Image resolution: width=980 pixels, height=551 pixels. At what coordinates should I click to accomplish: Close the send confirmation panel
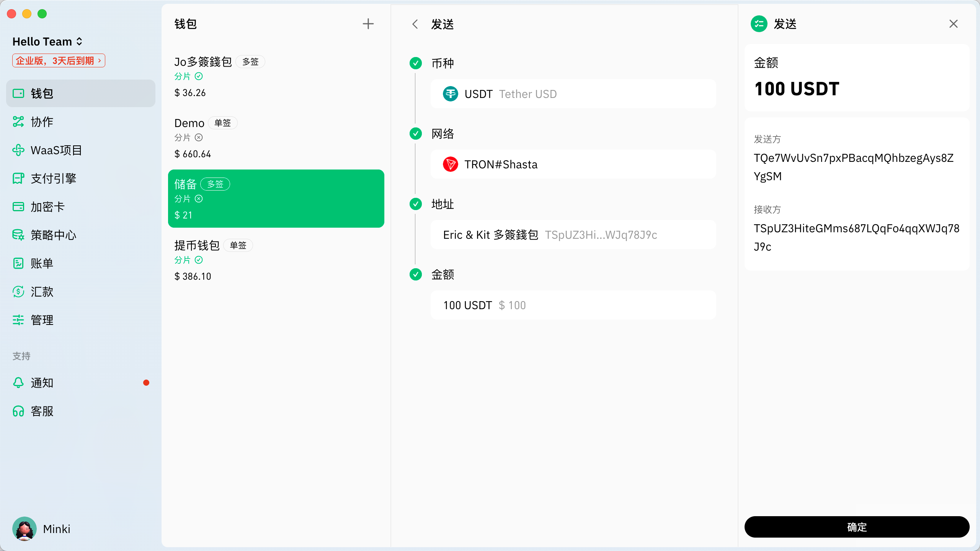(x=953, y=24)
